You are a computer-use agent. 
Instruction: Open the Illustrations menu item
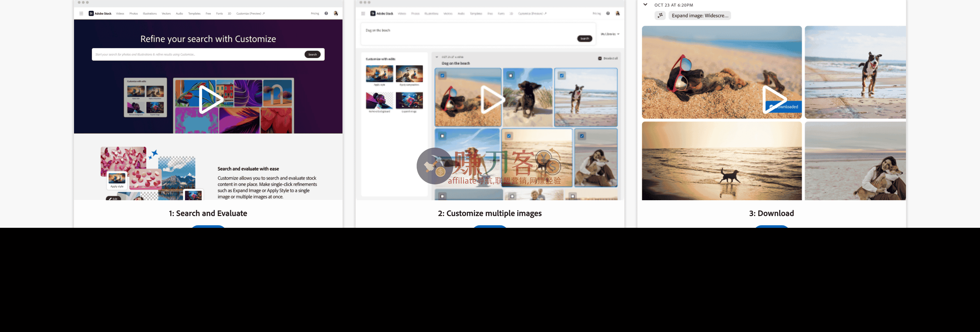pos(150,14)
